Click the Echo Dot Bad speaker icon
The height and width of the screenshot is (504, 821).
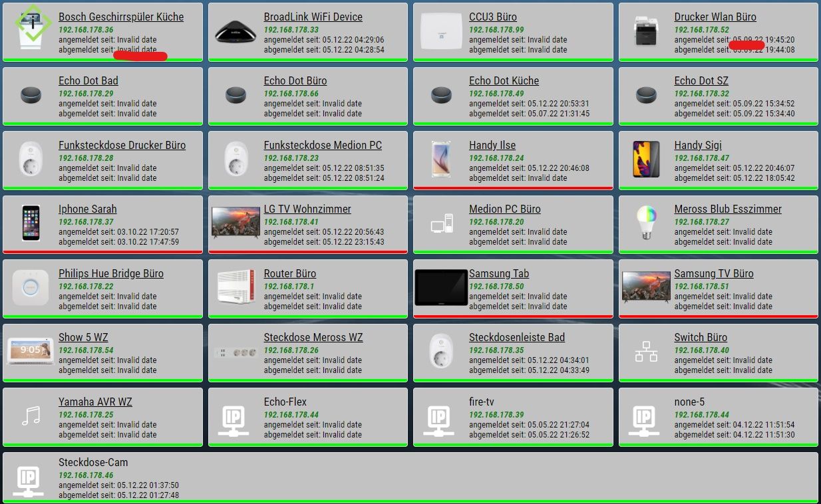point(31,95)
